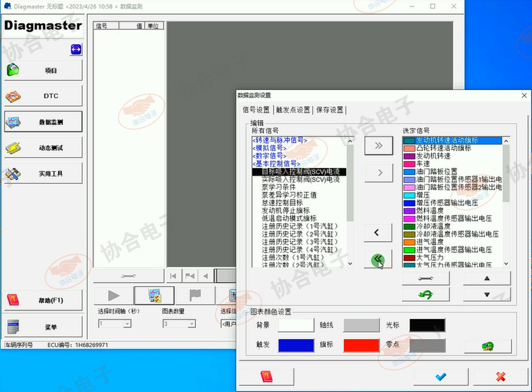Switch to the 触发点设置 tab
This screenshot has height=392, width=532.
click(x=293, y=110)
